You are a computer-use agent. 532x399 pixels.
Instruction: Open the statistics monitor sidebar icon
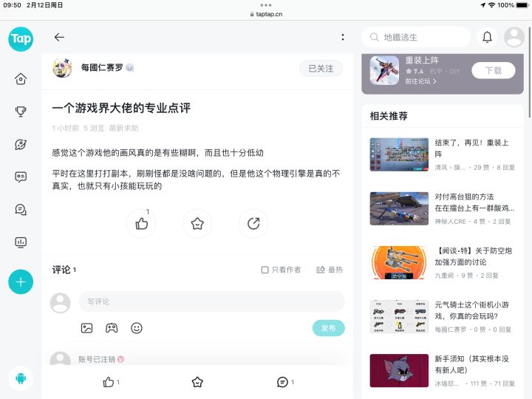pyautogui.click(x=21, y=242)
